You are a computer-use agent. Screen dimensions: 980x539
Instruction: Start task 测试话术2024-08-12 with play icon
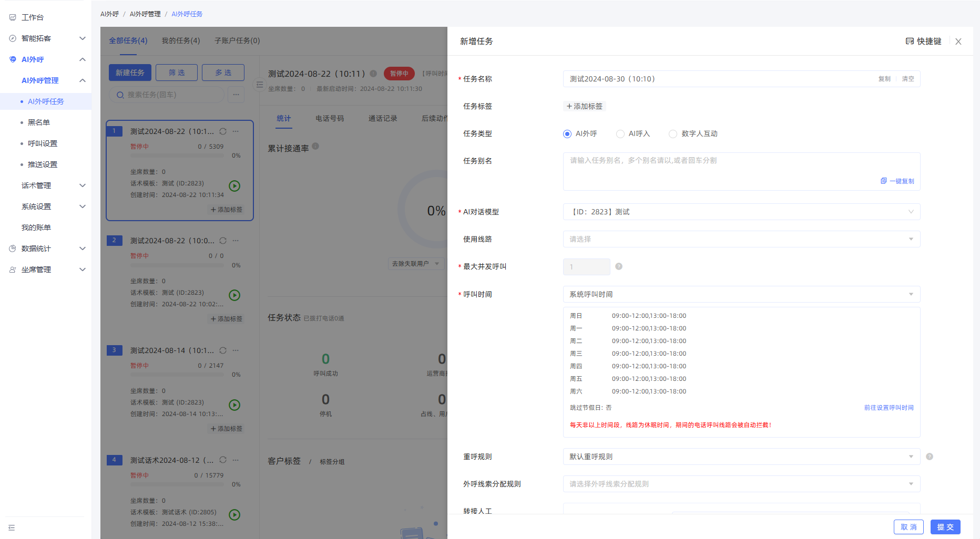(234, 515)
